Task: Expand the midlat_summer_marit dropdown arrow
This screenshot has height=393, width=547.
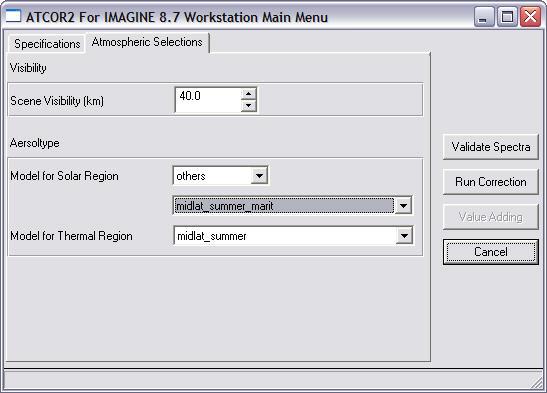Action: 403,206
